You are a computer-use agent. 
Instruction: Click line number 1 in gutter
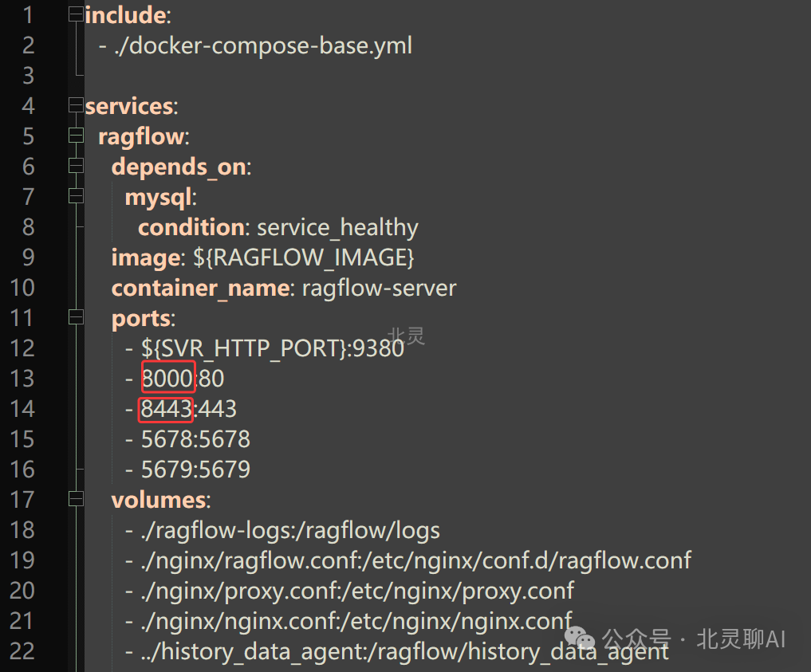click(x=28, y=15)
